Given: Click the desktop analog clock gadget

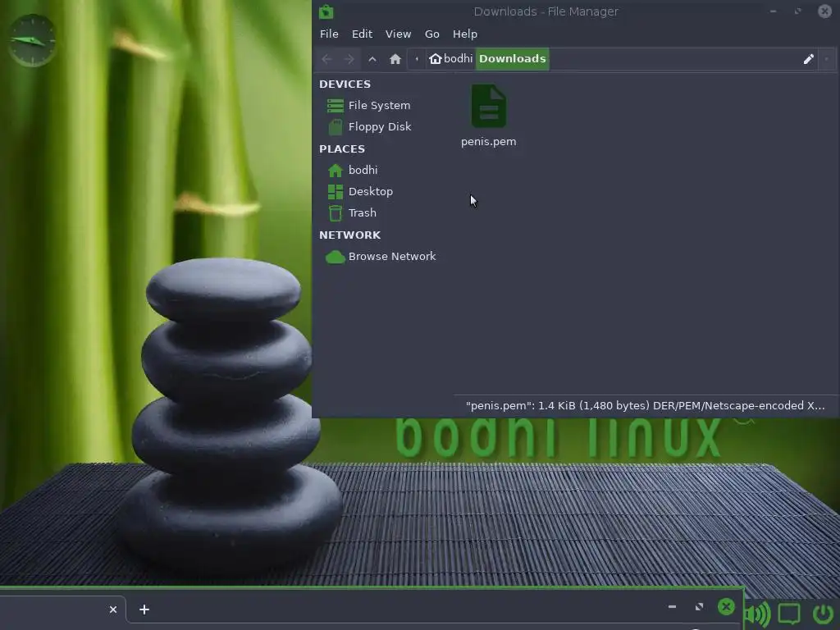Looking at the screenshot, I should click(32, 41).
